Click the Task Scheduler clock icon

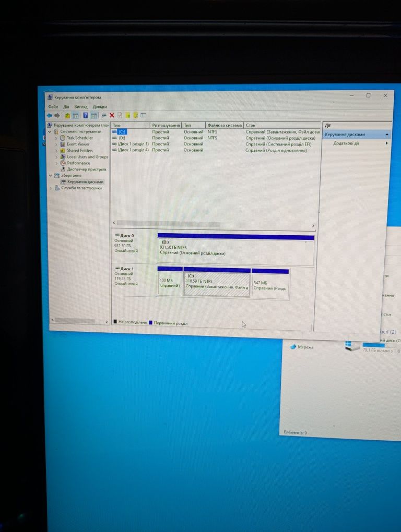[x=63, y=138]
